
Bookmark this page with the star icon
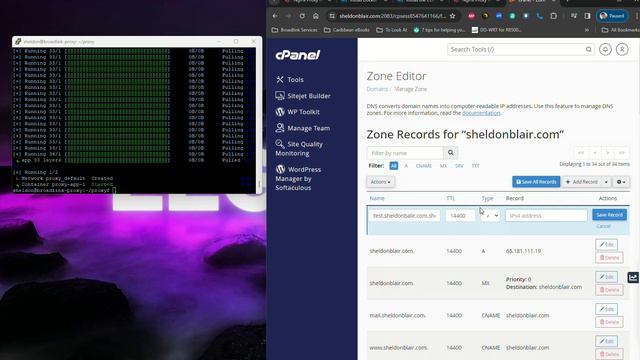(x=452, y=16)
